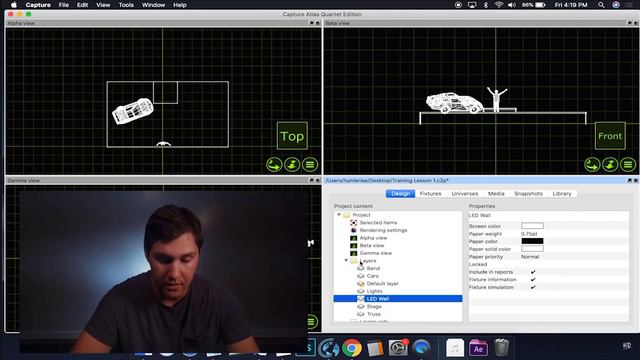Open After Effects from the Dock
The width and height of the screenshot is (640, 360).
click(x=478, y=348)
